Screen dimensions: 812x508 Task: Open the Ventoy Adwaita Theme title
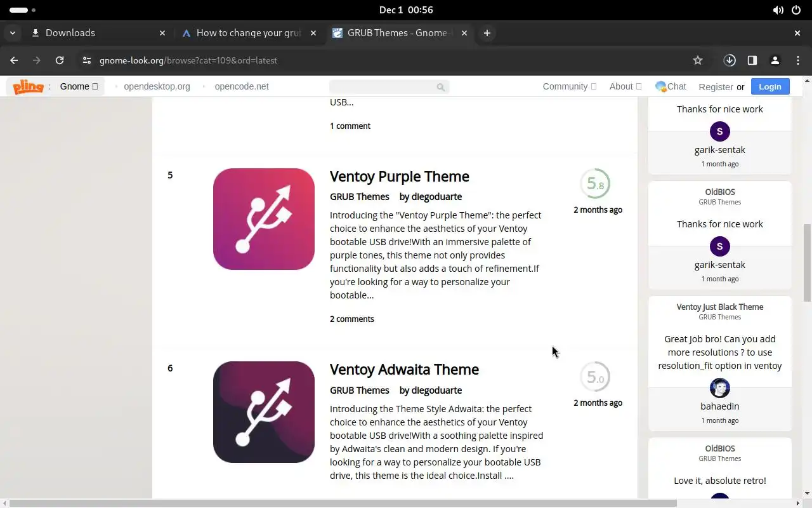pyautogui.click(x=404, y=370)
